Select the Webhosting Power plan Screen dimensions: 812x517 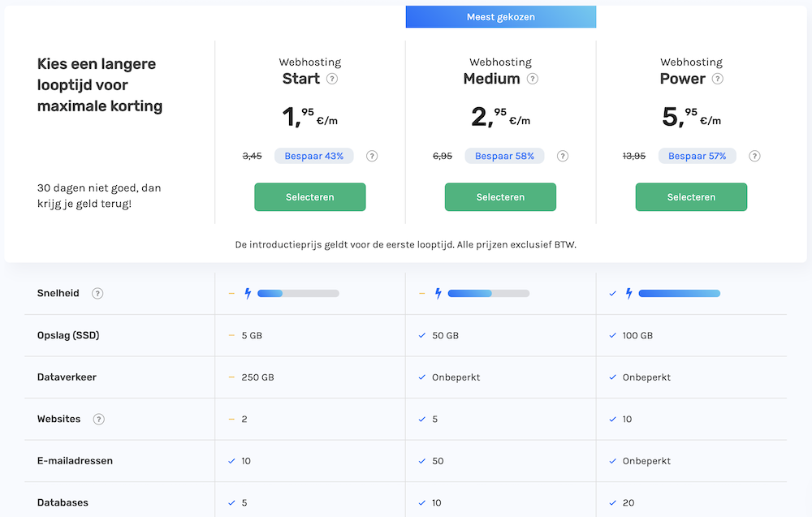[691, 197]
